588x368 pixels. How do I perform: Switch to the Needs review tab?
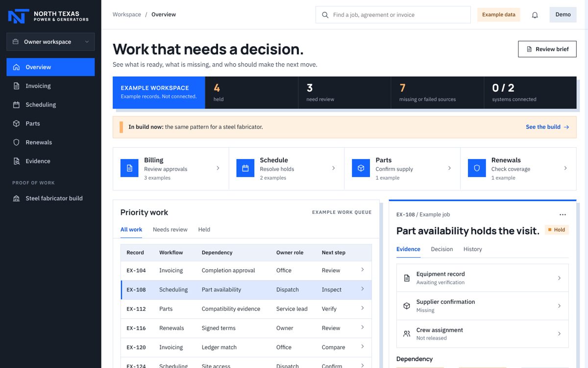(x=170, y=230)
